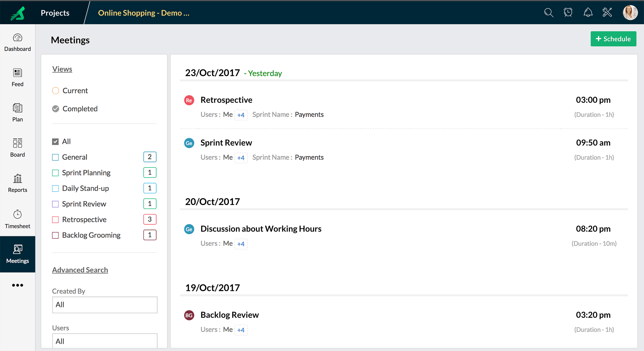Click the BG badge of Backlog Review
Image resolution: width=644 pixels, height=351 pixels.
pyautogui.click(x=189, y=315)
